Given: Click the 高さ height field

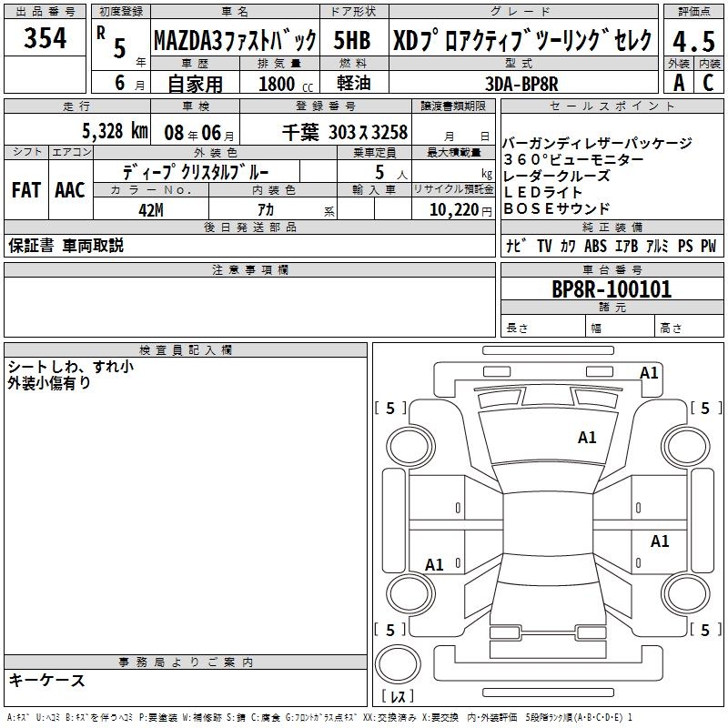Looking at the screenshot, I should [x=690, y=327].
